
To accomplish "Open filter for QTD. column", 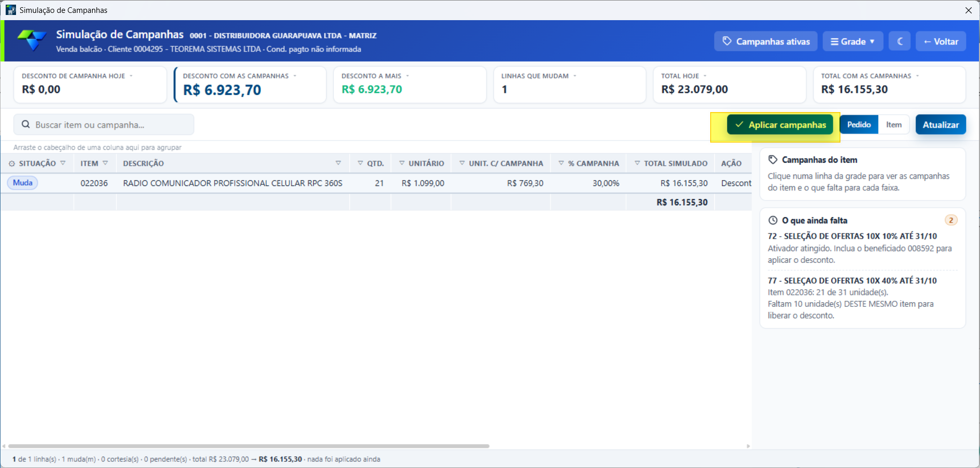I will coord(360,163).
